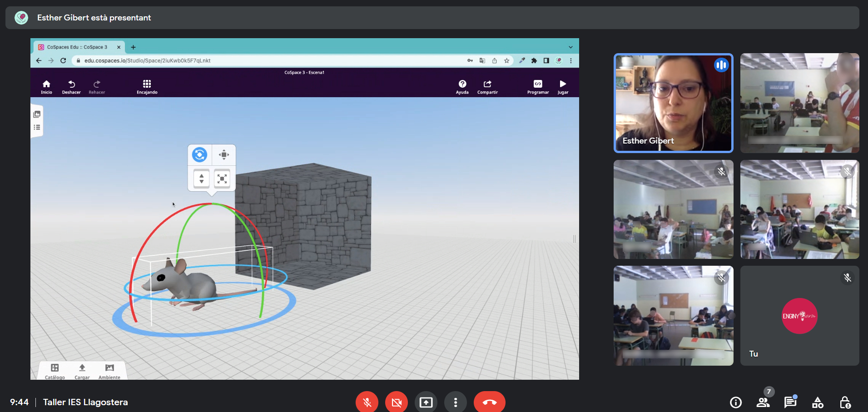Click the vertical lift arrows icon
The image size is (868, 412).
[201, 179]
